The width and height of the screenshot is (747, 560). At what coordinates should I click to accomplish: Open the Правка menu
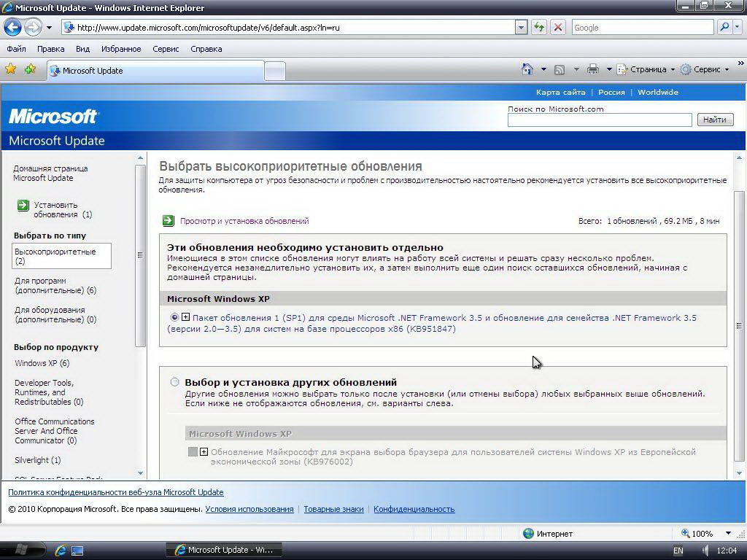click(x=50, y=49)
